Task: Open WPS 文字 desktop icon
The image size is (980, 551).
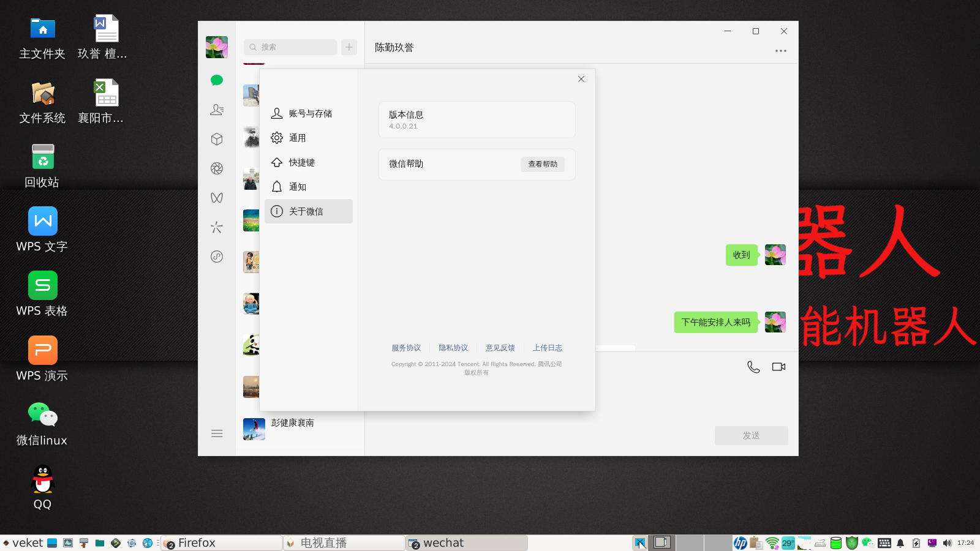Action: pyautogui.click(x=42, y=230)
